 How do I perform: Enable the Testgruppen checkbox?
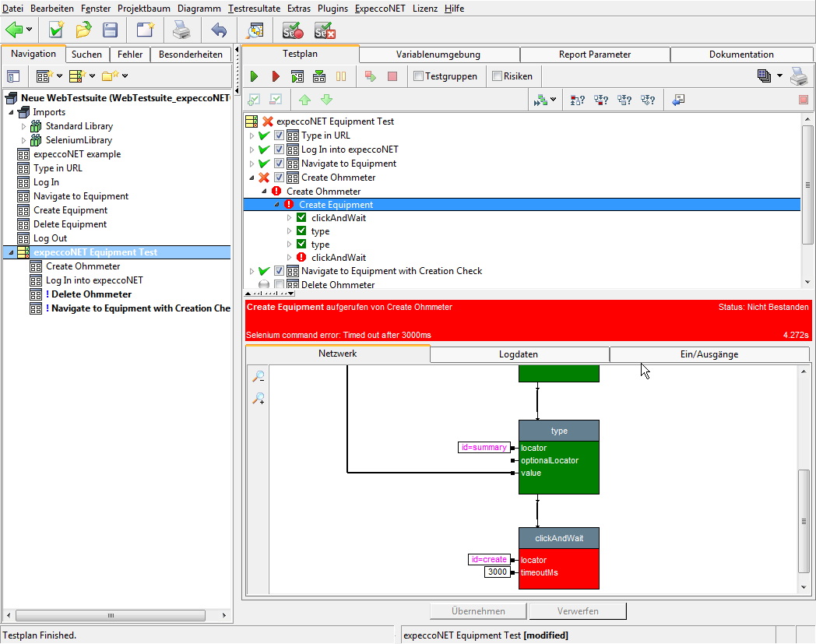(419, 76)
